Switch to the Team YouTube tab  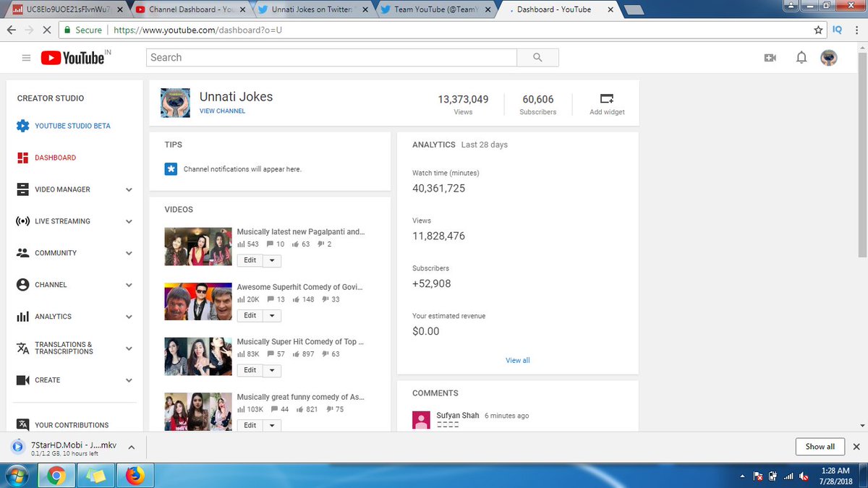(x=435, y=10)
